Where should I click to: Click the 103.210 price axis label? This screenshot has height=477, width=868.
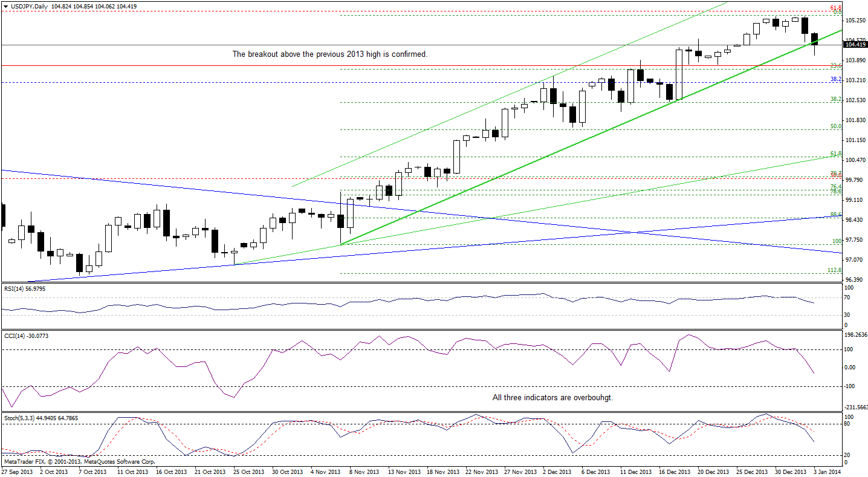855,80
